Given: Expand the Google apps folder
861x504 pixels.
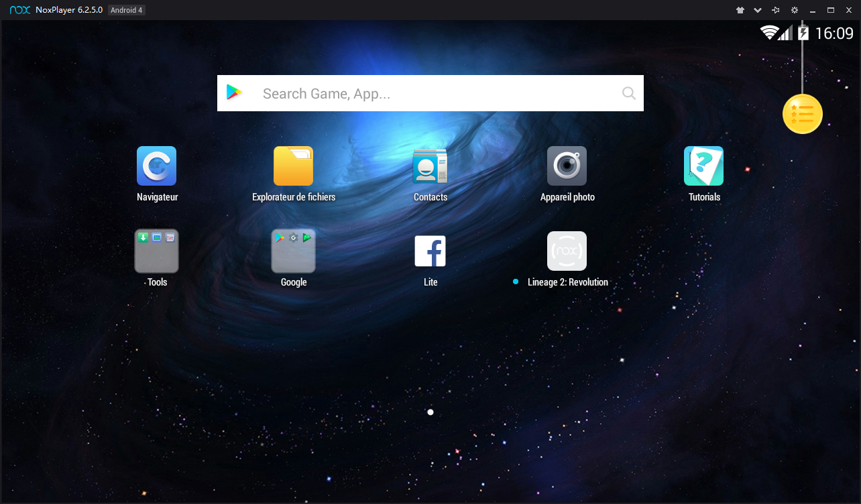Looking at the screenshot, I should [293, 251].
